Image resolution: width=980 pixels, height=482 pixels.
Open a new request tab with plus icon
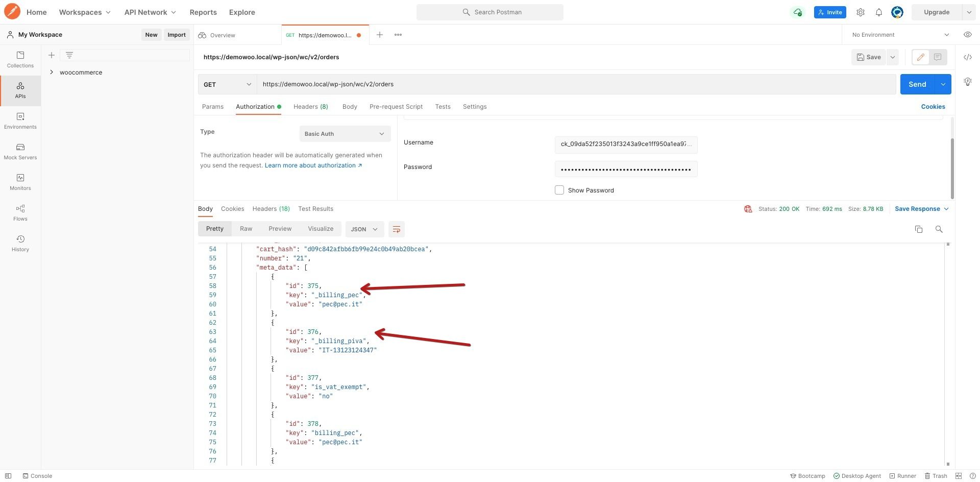[380, 35]
